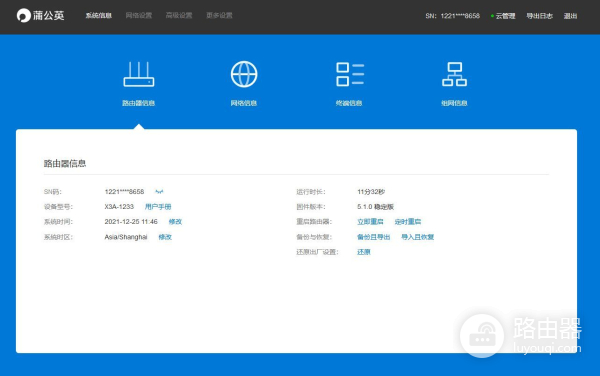Viewport: 600px width, 376px height.
Task: Click 立即重启 to reboot router now
Action: [370, 221]
